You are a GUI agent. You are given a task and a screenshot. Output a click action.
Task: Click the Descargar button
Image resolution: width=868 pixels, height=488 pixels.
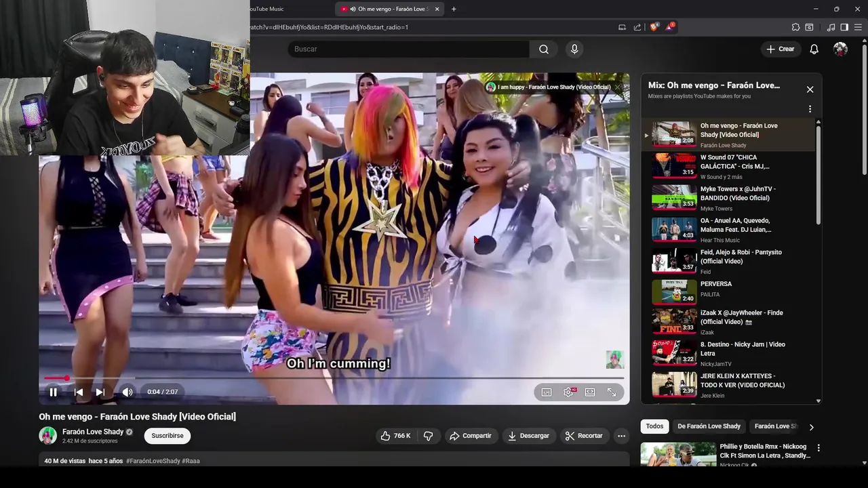(x=529, y=436)
